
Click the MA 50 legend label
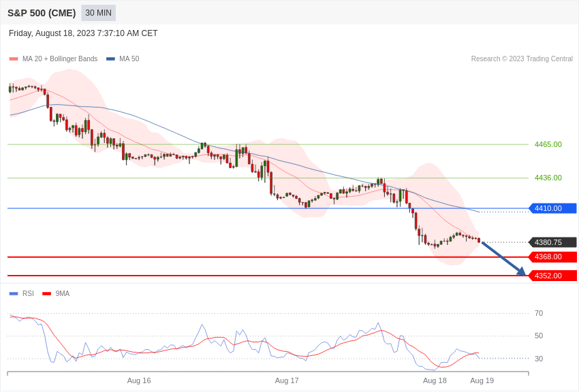(x=129, y=59)
